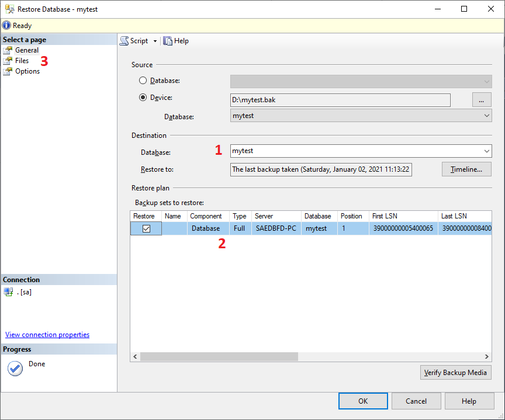Confirm with the OK button
505x420 pixels.
click(x=363, y=401)
